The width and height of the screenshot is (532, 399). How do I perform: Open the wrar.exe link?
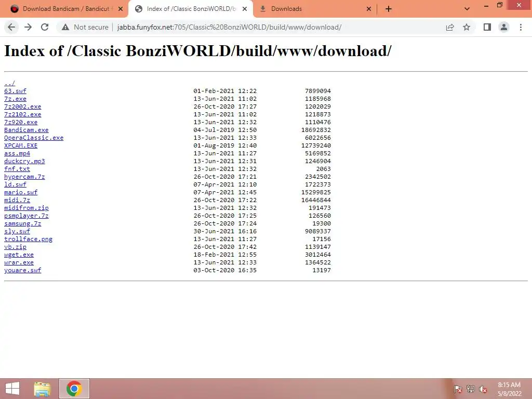19,262
